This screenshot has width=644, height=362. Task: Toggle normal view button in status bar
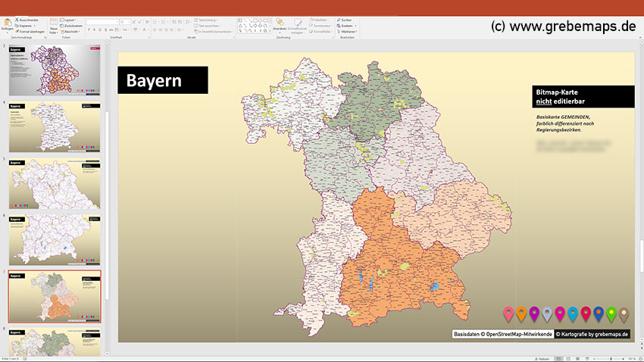pos(558,359)
